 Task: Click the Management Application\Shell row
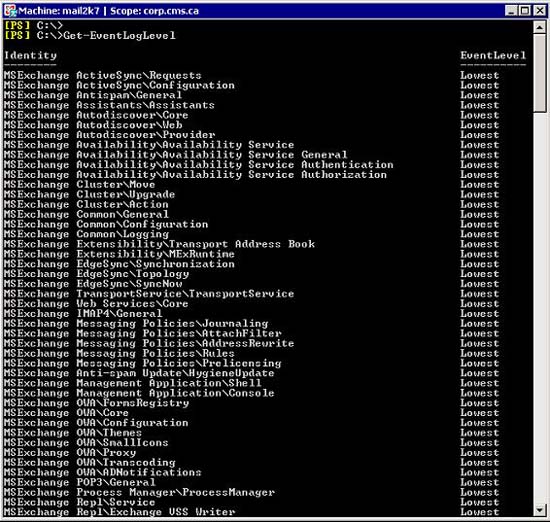tap(251, 383)
